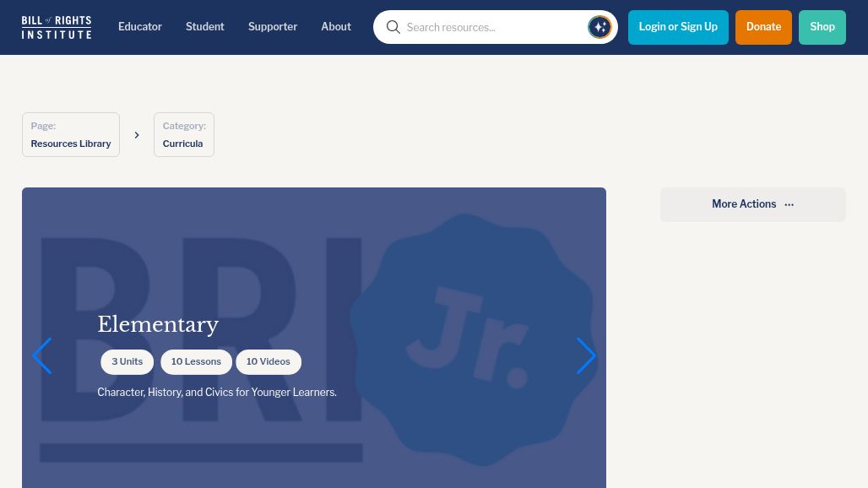Activate the AI sparkle icon in search bar
The image size is (868, 488).
tap(599, 26)
